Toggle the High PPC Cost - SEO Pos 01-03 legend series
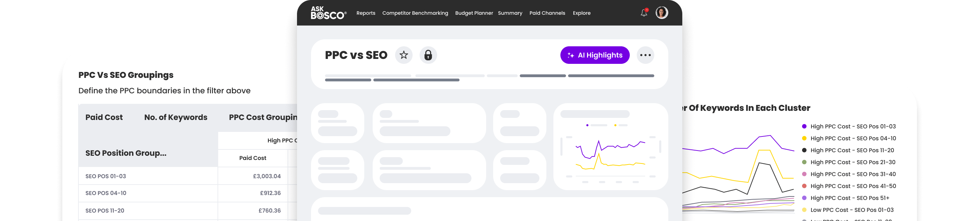980x221 pixels. (x=853, y=127)
